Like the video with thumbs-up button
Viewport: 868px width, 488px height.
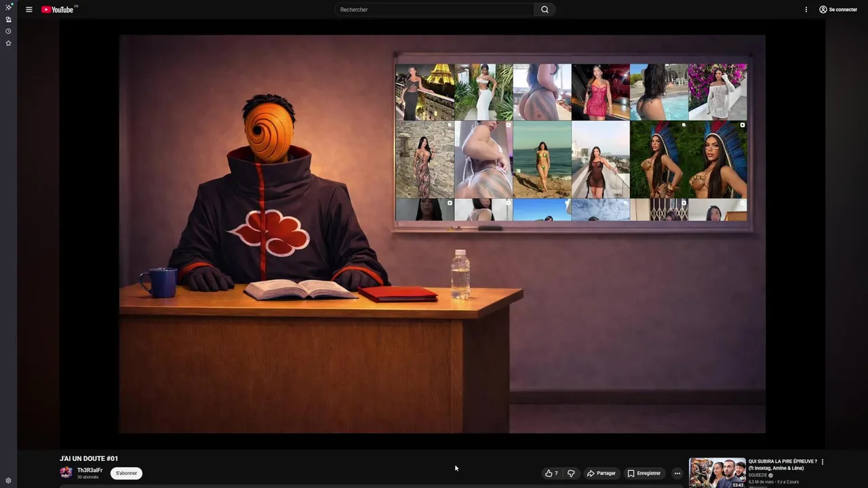tap(551, 473)
